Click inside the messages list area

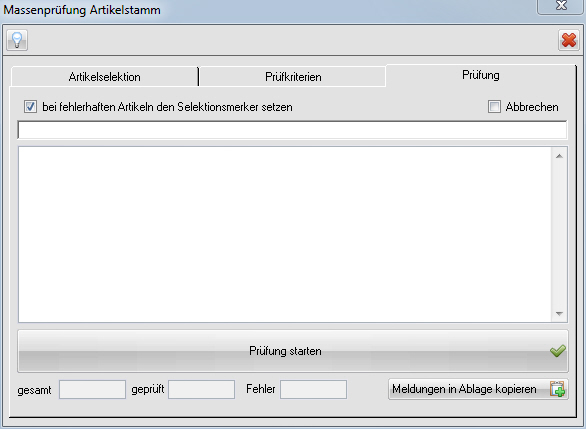click(x=285, y=234)
